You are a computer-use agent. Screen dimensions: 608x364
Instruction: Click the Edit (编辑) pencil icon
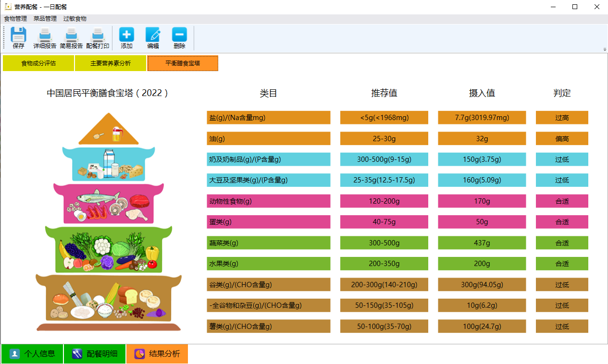click(x=153, y=35)
